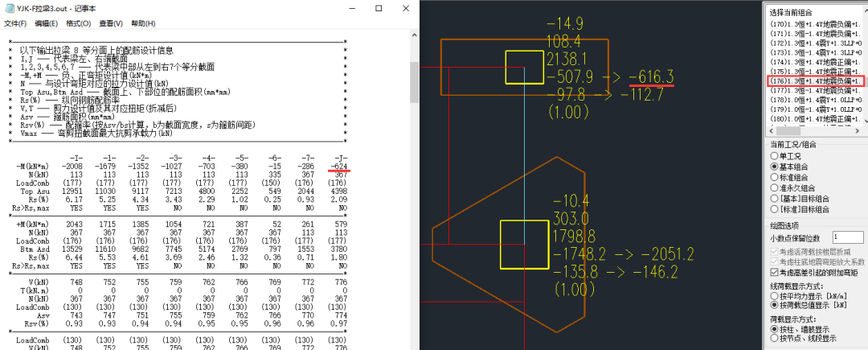Click Notepad scrollbar up arrow
This screenshot has height=350, width=868.
414,36
